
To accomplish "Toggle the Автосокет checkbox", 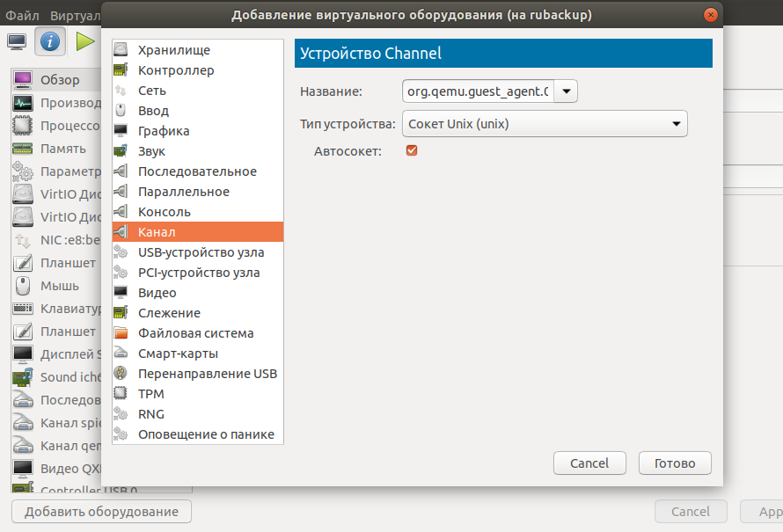I will 411,151.
